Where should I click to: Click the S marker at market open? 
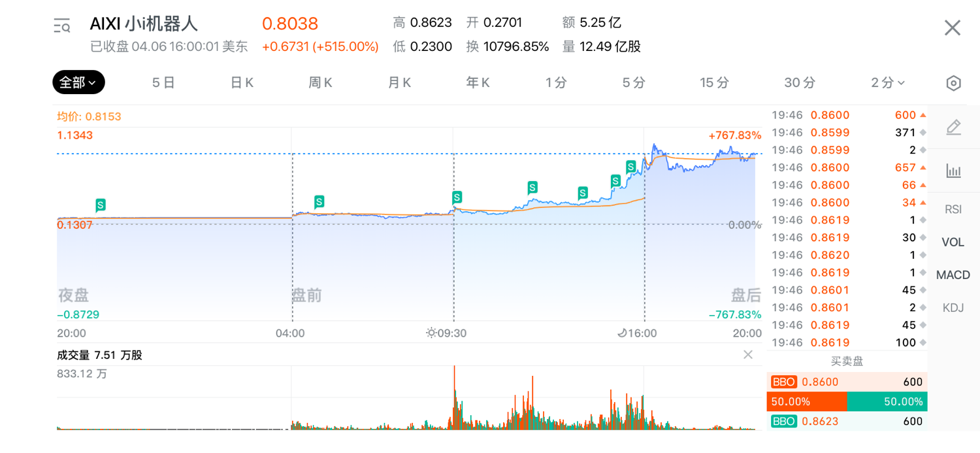[x=457, y=197]
